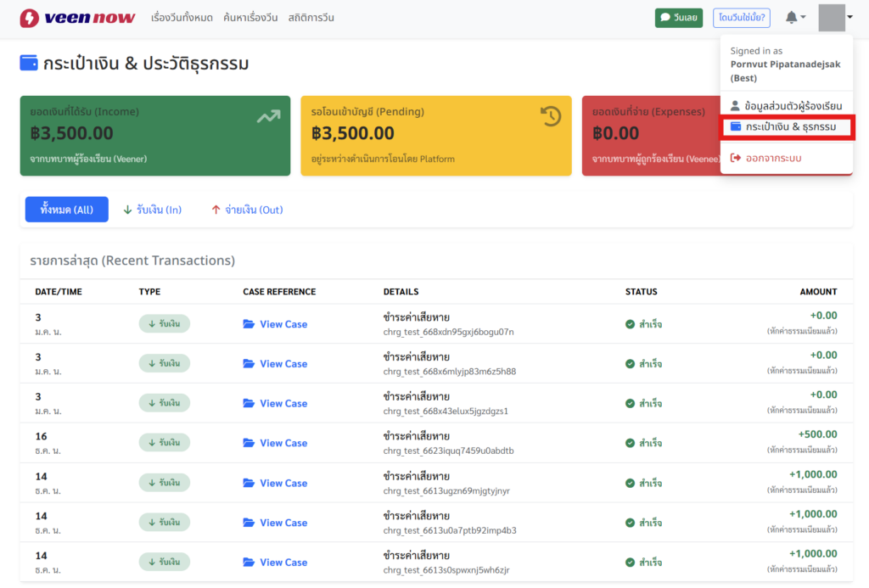Choose กระเป๋าเงิน & ธุรกรรม in the dropdown
Image resolution: width=869 pixels, height=588 pixels.
click(x=787, y=127)
